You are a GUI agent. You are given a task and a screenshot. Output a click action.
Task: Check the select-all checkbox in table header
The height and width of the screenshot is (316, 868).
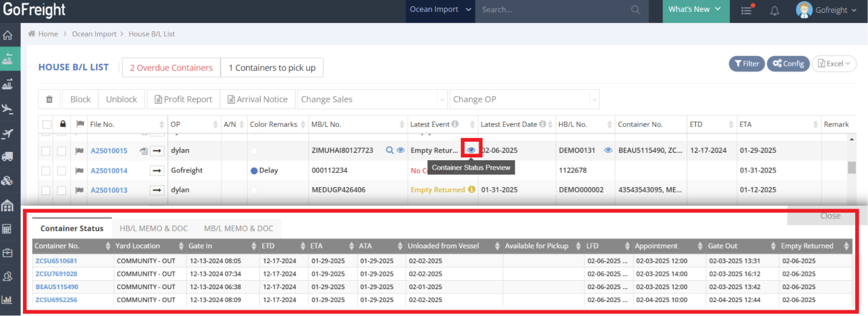pos(47,125)
